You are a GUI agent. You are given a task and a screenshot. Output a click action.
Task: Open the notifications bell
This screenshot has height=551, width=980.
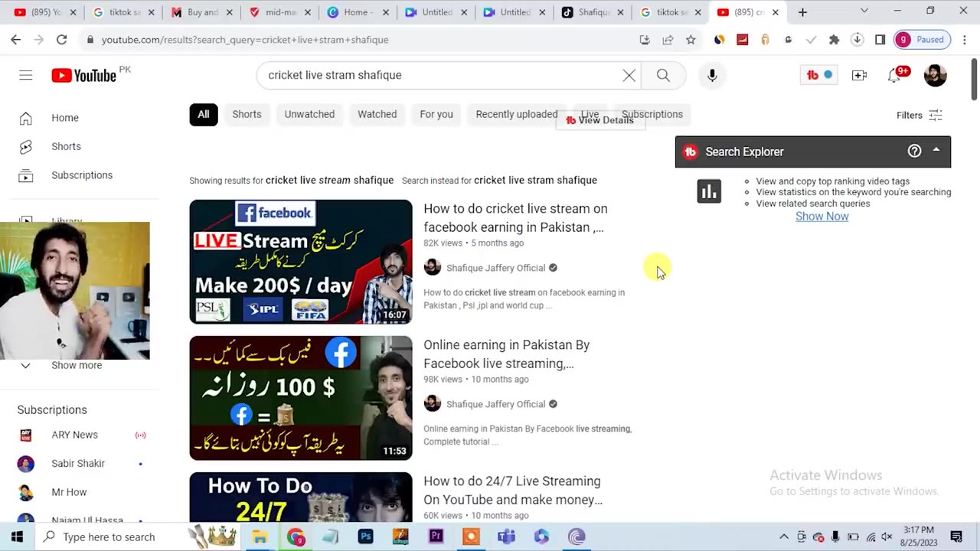894,75
